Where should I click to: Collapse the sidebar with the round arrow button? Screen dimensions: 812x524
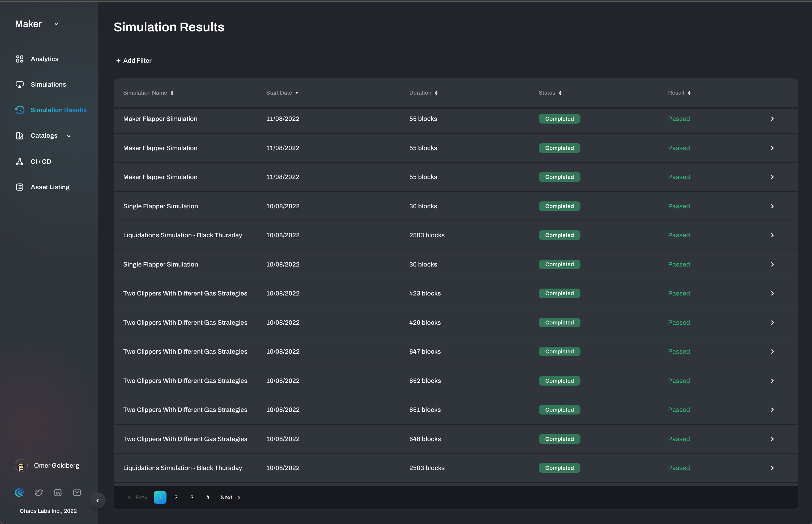[x=98, y=501]
